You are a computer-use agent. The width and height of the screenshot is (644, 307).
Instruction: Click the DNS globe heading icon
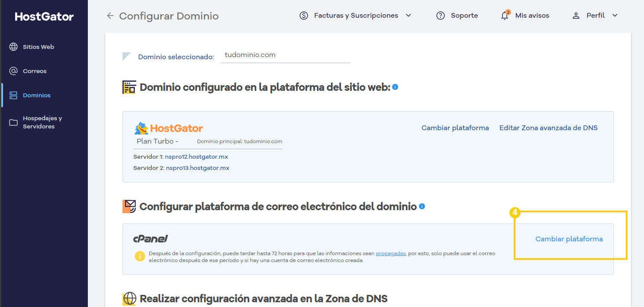pyautogui.click(x=129, y=299)
